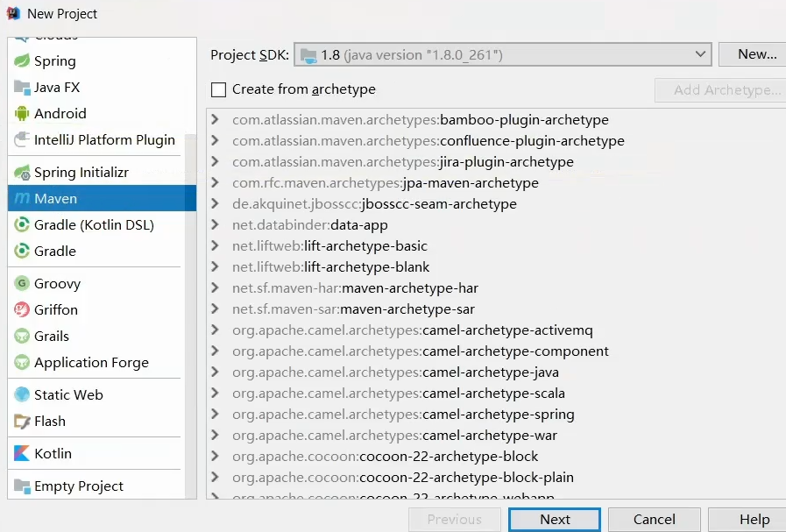This screenshot has width=786, height=532.
Task: Expand jira-plugin-archetype node
Action: (215, 161)
